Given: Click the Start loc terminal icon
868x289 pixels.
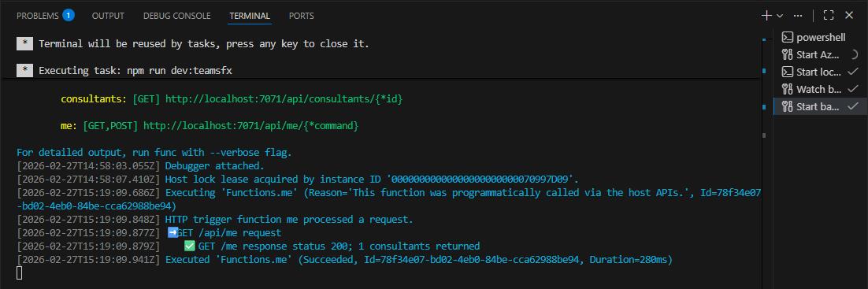Looking at the screenshot, I should point(787,72).
